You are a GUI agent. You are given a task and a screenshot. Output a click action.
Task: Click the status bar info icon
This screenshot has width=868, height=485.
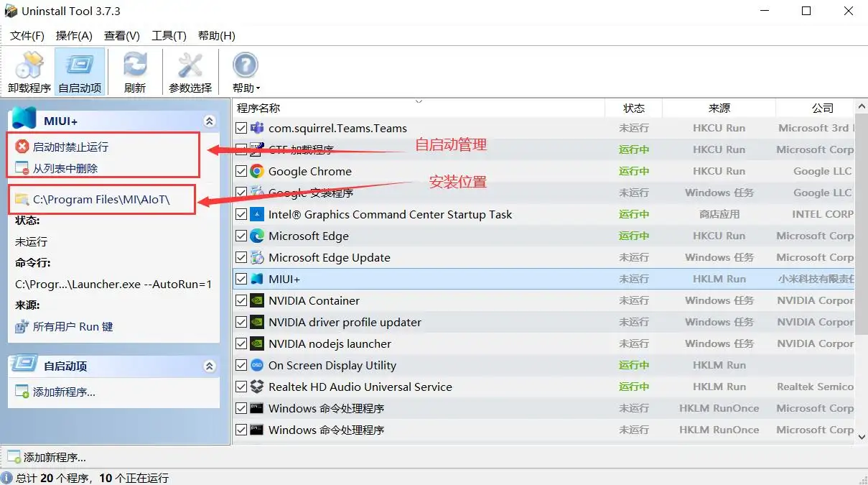pyautogui.click(x=7, y=478)
